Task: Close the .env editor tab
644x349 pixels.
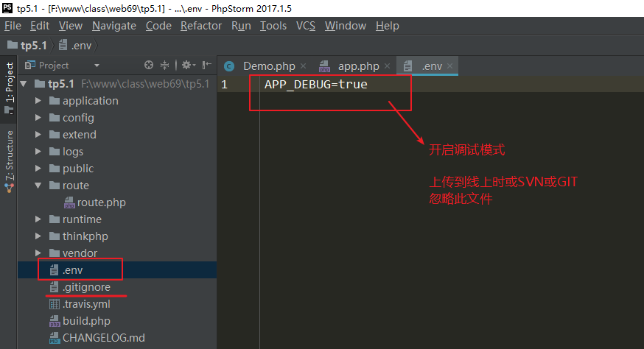Action: click(449, 66)
